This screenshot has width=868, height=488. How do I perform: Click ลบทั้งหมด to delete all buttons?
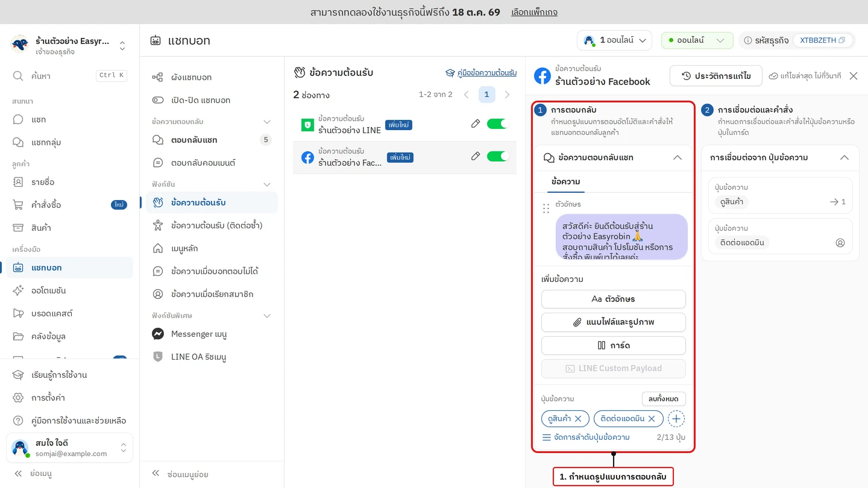664,399
